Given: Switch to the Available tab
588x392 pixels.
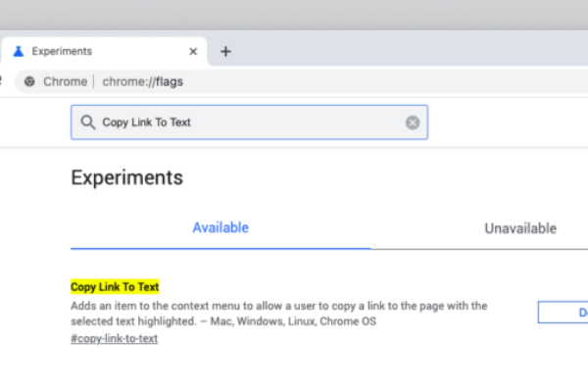Looking at the screenshot, I should click(x=220, y=227).
